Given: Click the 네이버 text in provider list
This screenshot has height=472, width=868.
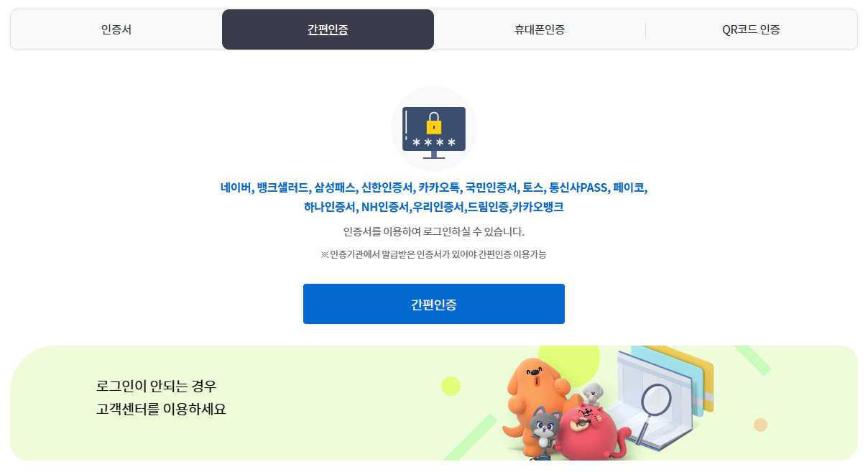Looking at the screenshot, I should tap(236, 188).
